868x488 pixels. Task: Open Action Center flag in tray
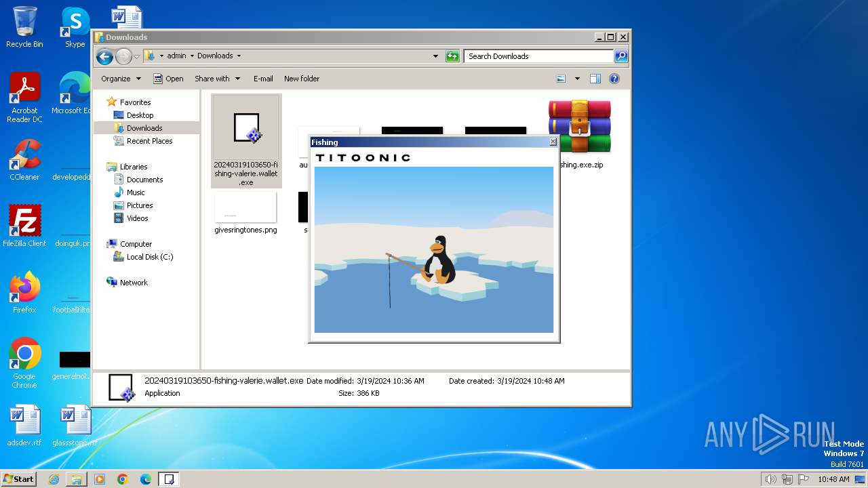click(804, 479)
